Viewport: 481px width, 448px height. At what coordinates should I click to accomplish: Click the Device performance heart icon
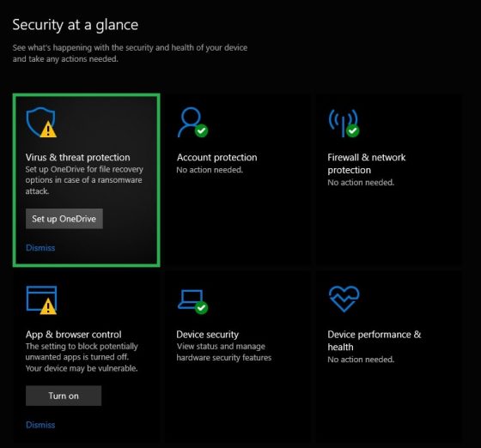point(344,299)
